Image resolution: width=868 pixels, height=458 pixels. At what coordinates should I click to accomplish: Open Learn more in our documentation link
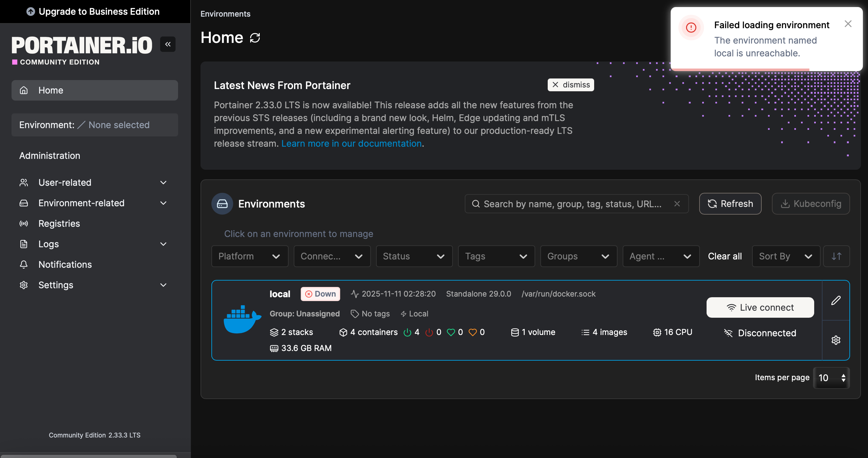click(351, 143)
